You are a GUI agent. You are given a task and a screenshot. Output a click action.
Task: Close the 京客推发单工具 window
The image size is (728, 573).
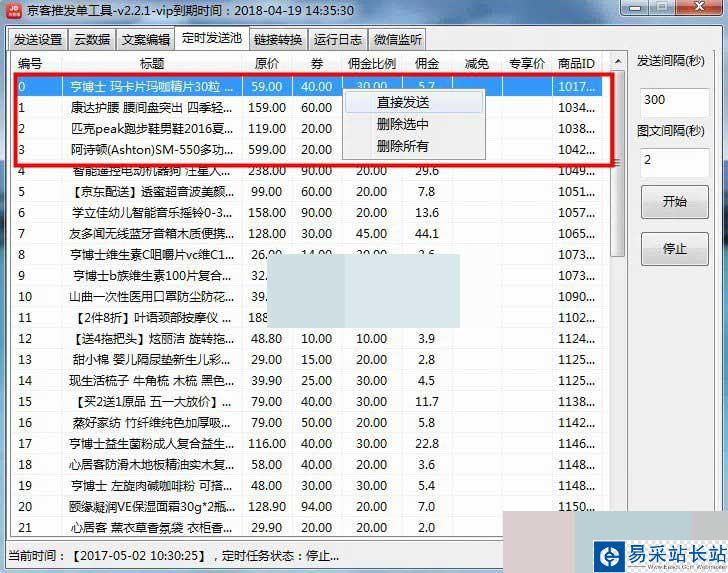pos(699,7)
